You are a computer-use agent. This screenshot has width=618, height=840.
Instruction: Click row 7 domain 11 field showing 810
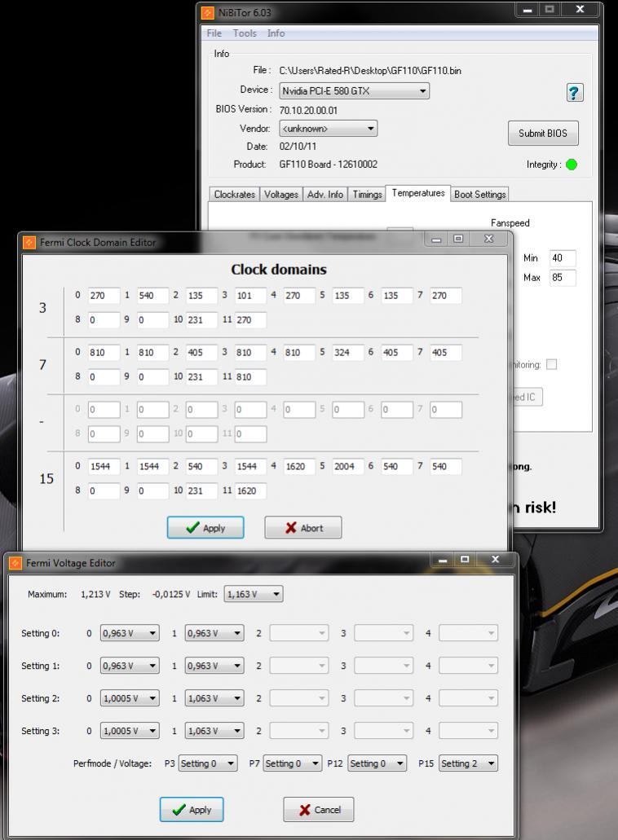tap(250, 376)
